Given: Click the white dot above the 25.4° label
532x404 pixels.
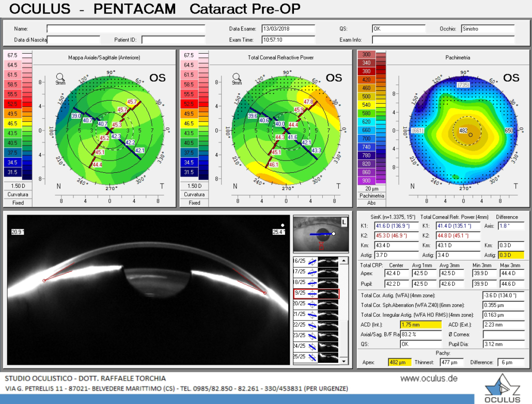Looking at the screenshot, I should pyautogui.click(x=283, y=225).
